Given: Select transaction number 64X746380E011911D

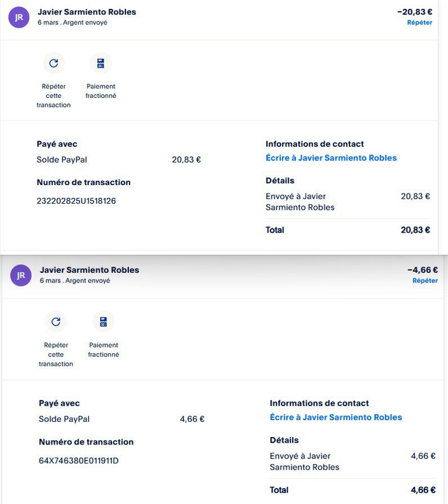Looking at the screenshot, I should [x=79, y=461].
